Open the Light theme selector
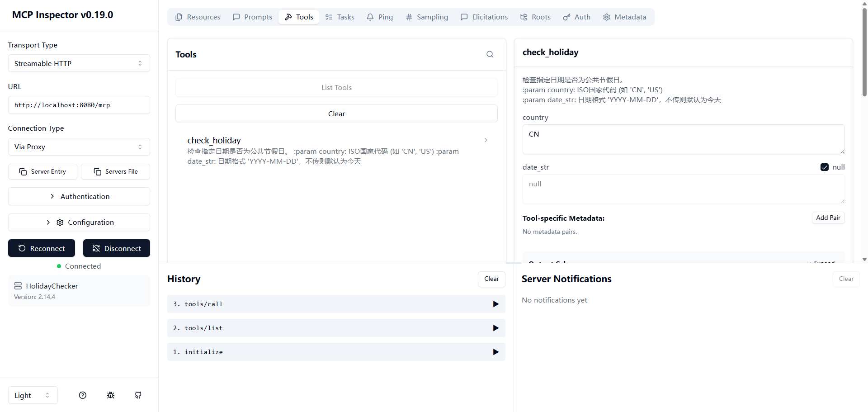The image size is (868, 412). 33,395
